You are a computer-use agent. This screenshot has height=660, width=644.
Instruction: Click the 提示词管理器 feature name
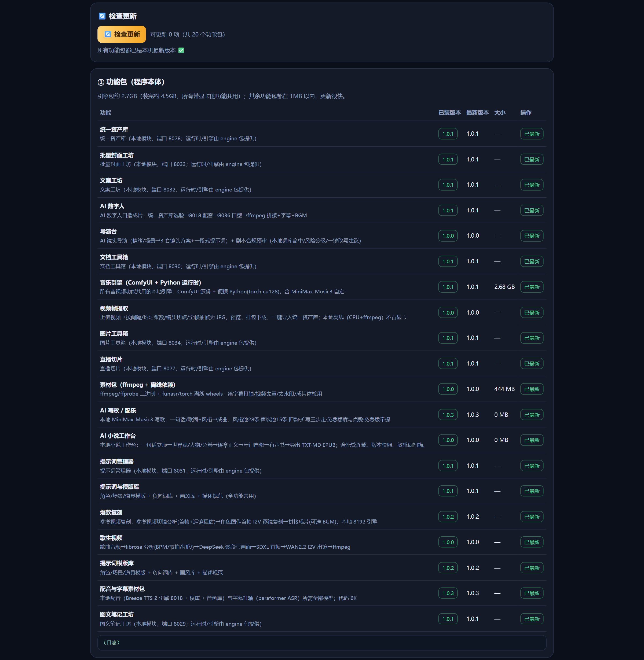[x=117, y=462]
